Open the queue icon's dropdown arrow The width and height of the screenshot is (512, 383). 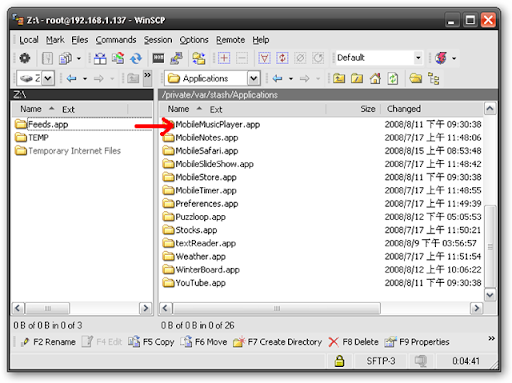[x=79, y=58]
